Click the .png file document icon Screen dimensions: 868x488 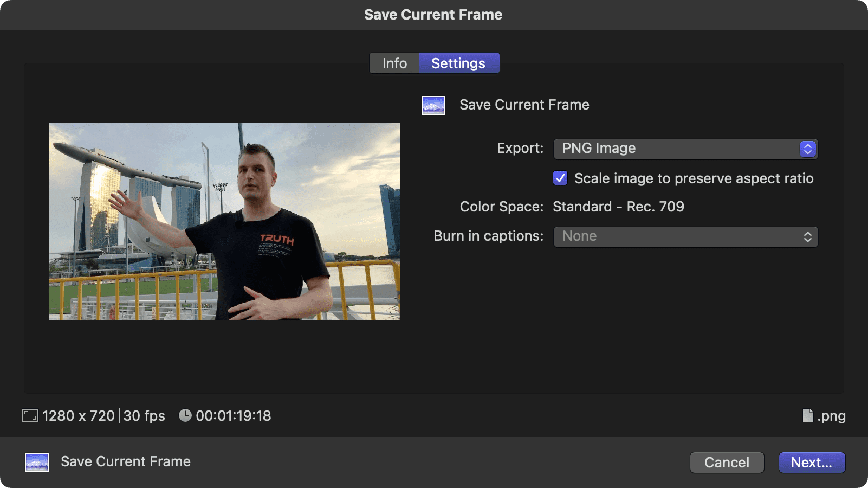tap(807, 416)
